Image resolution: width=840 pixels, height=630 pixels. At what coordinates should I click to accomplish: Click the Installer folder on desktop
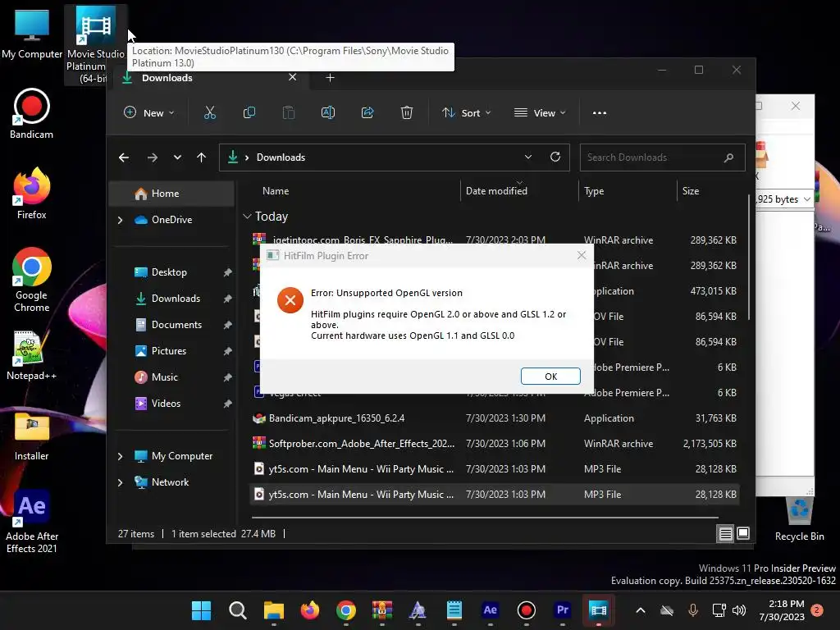32,436
